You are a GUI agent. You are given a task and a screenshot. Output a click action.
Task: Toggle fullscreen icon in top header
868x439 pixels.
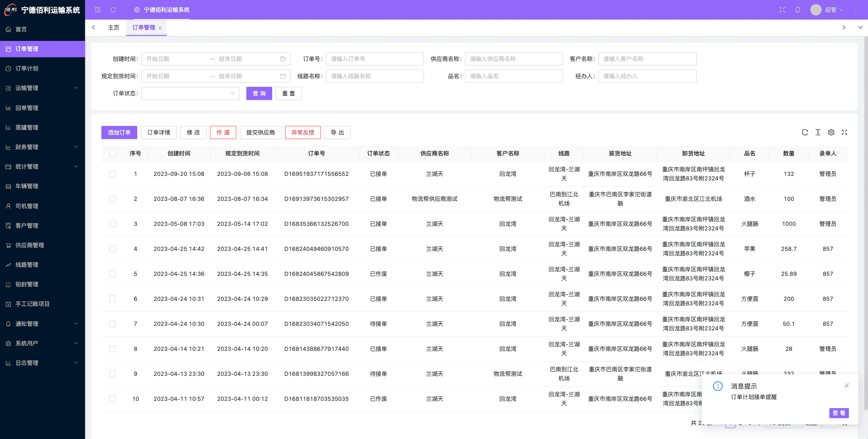(x=782, y=10)
